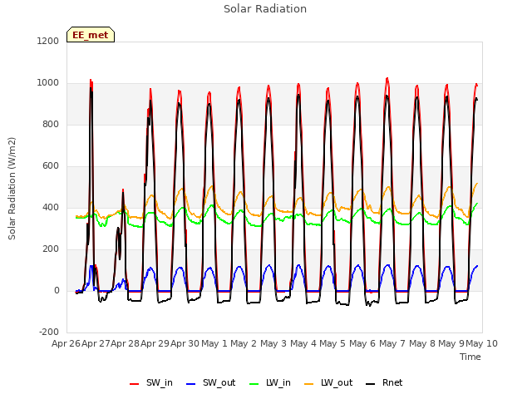Viewport: 532px width, 399px height.
Task: Click the Solar Radiation (W/m2) y-axis label
Action: tap(12, 189)
